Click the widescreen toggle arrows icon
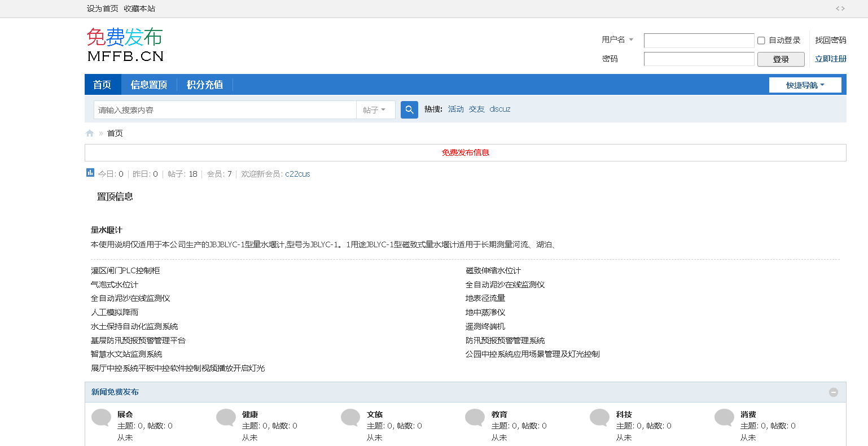The width and height of the screenshot is (868, 446). click(840, 8)
